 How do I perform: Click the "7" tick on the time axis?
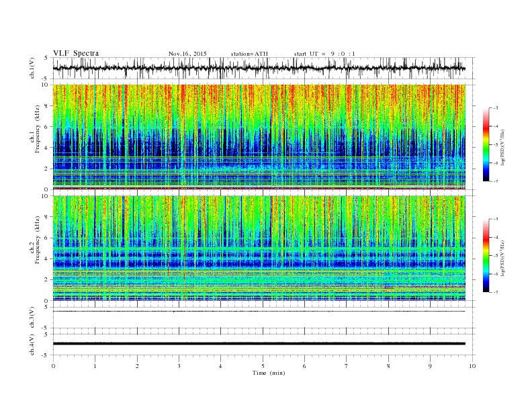tap(346, 366)
